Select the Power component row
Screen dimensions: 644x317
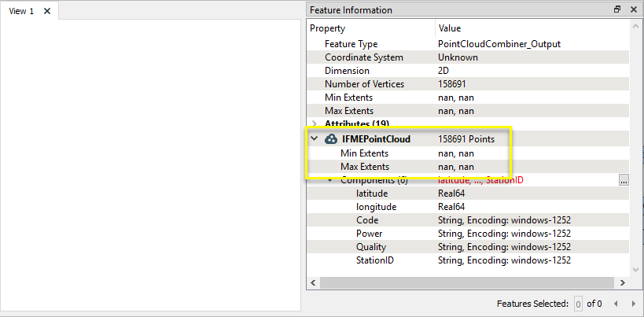468,234
